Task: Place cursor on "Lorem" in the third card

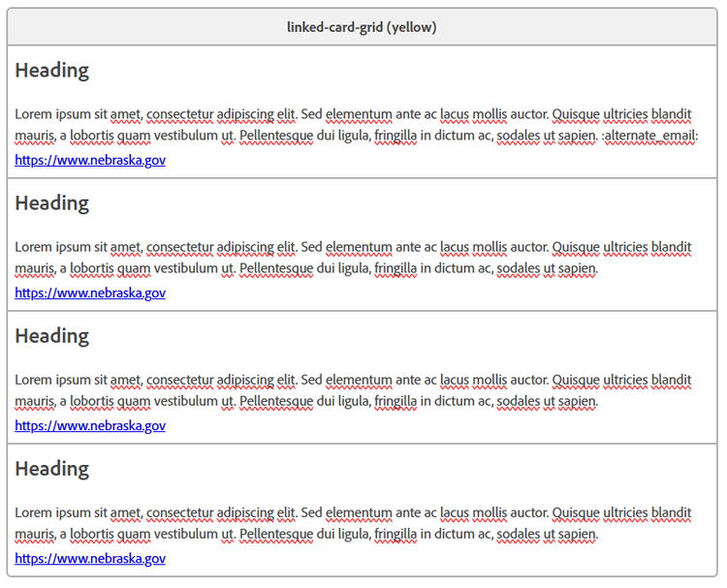Action: pyautogui.click(x=33, y=379)
